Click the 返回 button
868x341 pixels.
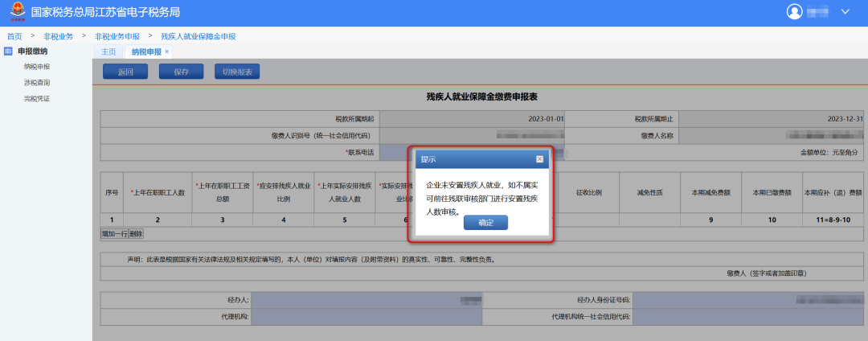pos(125,72)
